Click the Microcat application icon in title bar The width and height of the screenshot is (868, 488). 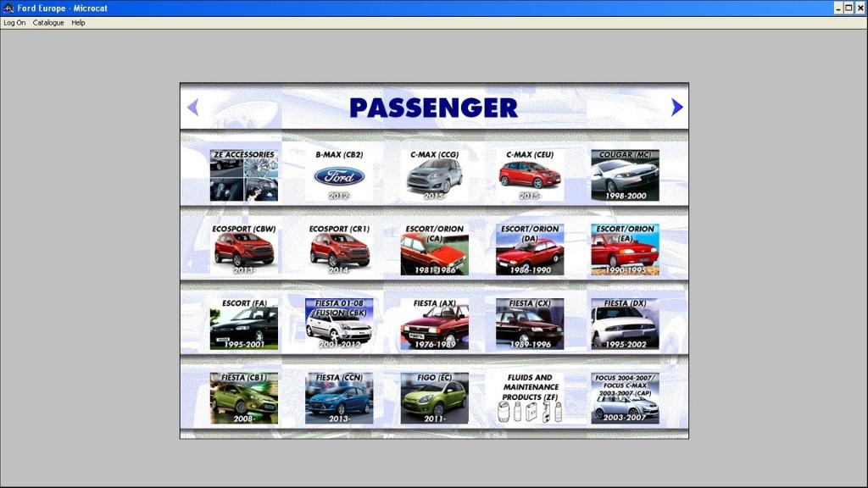(8, 8)
